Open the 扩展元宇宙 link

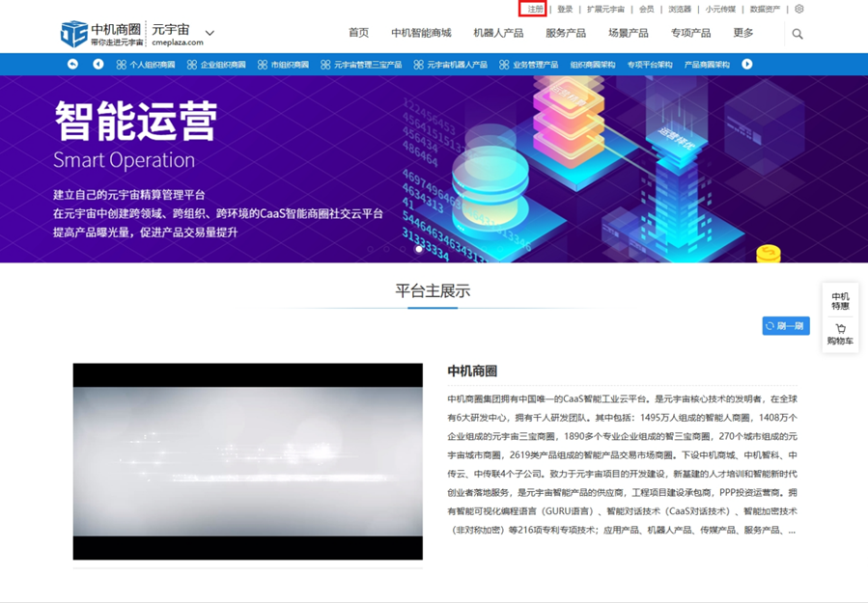coord(605,9)
